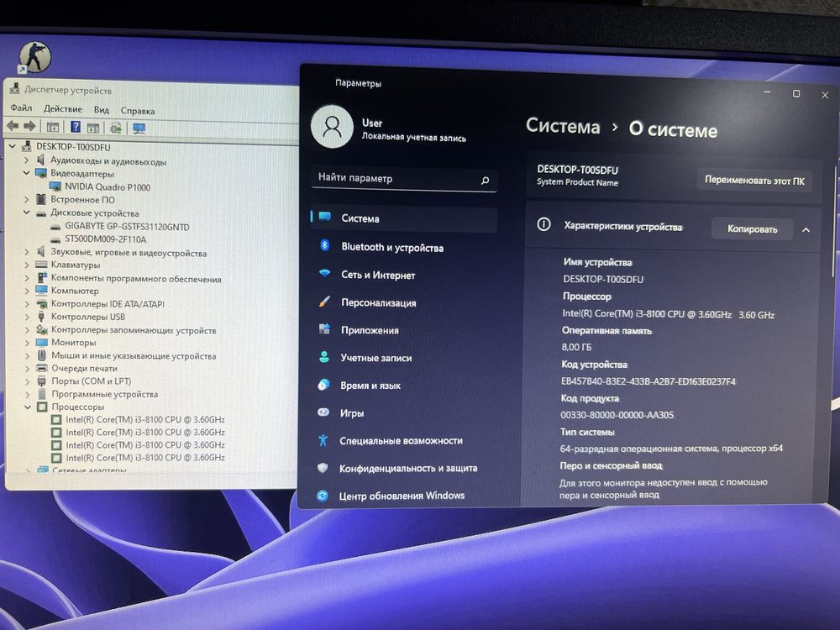Expand Аудиовходы и аудиовыходы node
This screenshot has width=840, height=630.
(x=26, y=160)
